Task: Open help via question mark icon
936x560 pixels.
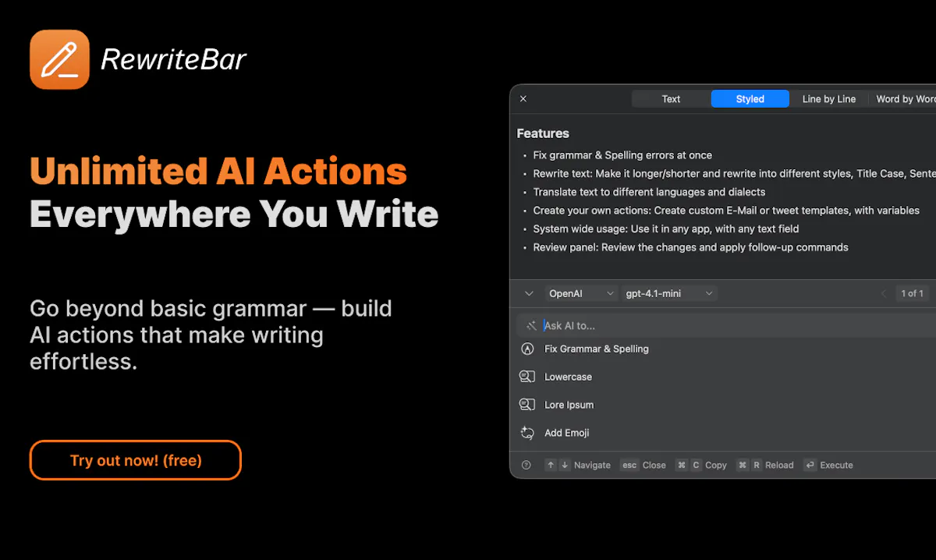Action: click(526, 465)
